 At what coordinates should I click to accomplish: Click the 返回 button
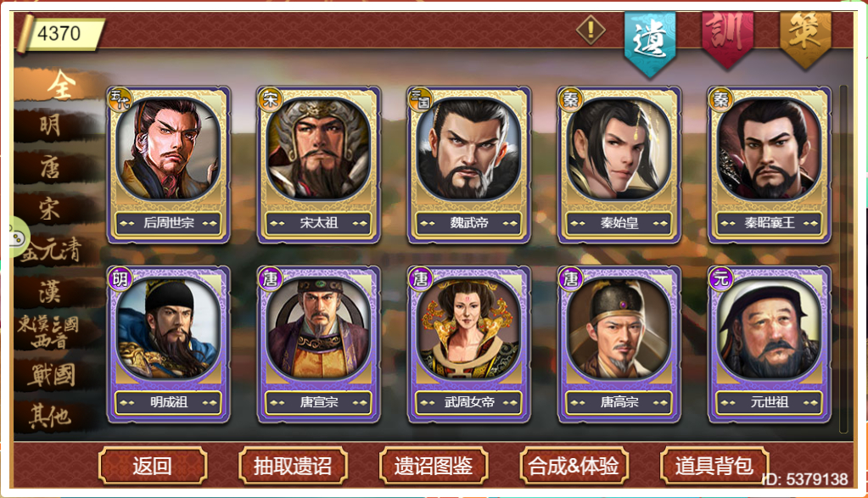click(153, 466)
